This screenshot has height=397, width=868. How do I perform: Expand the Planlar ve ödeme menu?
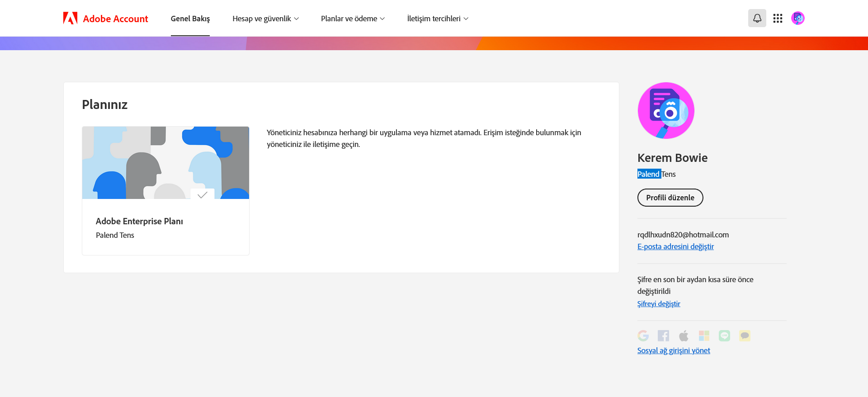[353, 19]
